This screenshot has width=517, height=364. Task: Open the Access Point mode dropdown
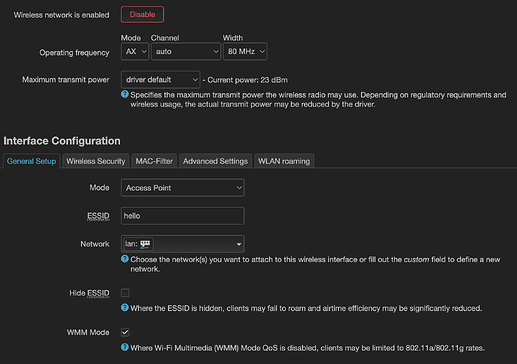tap(183, 188)
